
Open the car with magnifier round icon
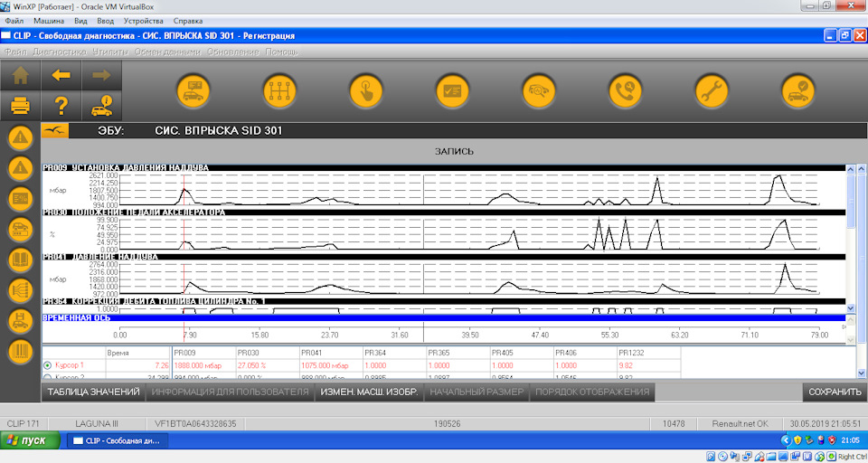[x=539, y=90]
